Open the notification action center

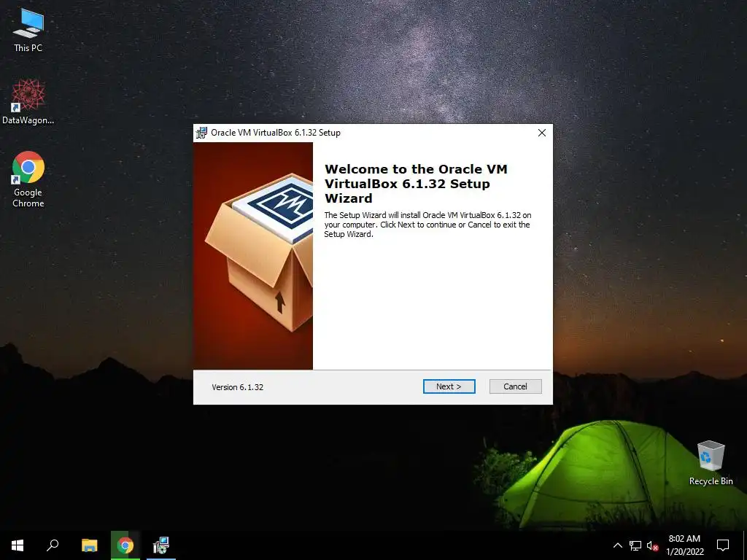click(723, 545)
